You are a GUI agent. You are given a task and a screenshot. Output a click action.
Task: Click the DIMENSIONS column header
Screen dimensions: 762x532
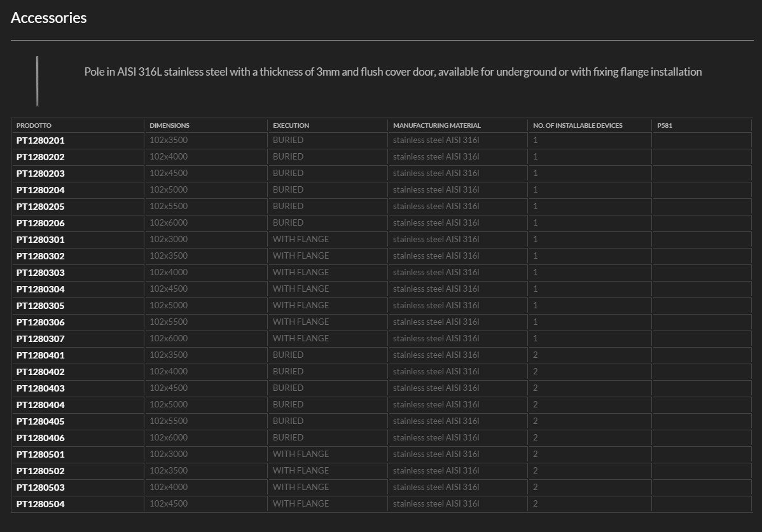169,126
